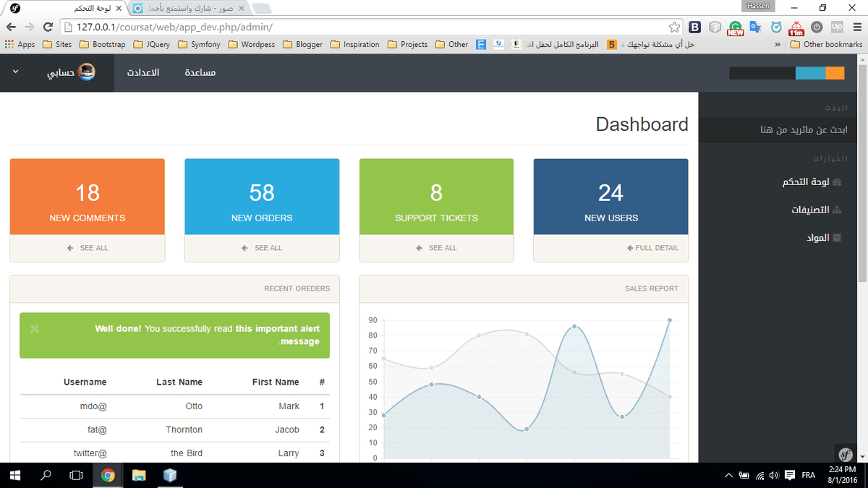Expand the account dropdown chevron in navbar

(x=16, y=73)
